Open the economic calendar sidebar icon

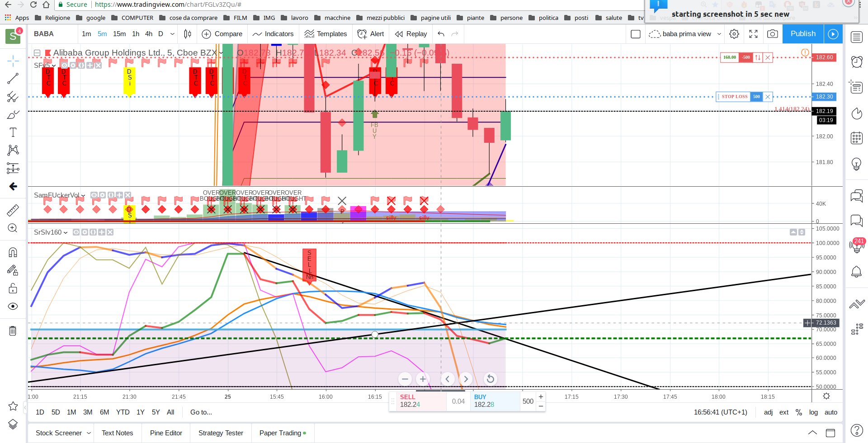pos(857,138)
